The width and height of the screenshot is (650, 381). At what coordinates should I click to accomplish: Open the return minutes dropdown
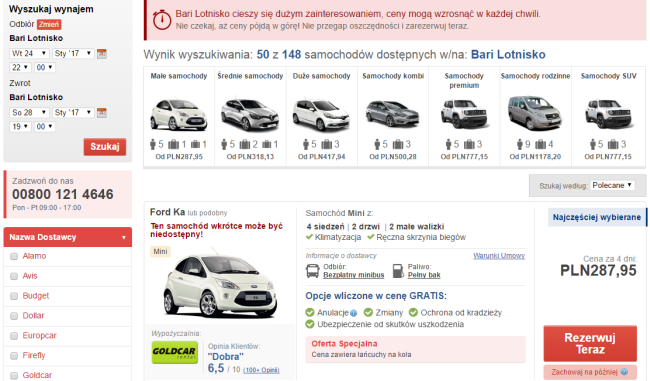[x=44, y=126]
